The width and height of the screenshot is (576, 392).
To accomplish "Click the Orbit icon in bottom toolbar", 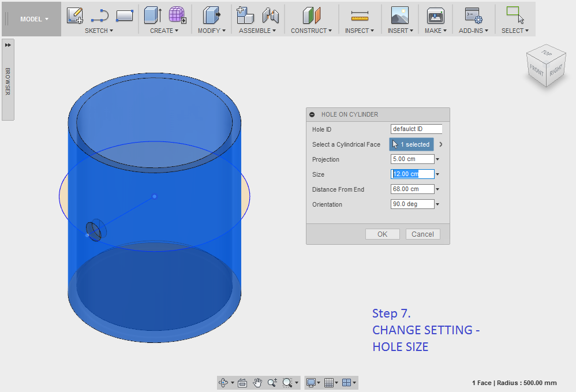I will click(224, 382).
